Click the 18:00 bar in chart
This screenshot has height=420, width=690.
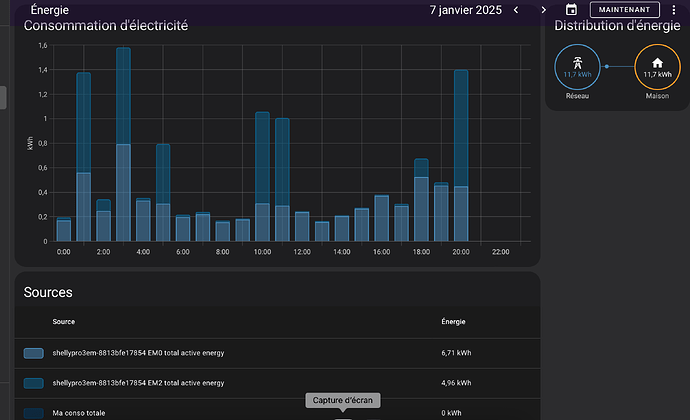[x=421, y=200]
